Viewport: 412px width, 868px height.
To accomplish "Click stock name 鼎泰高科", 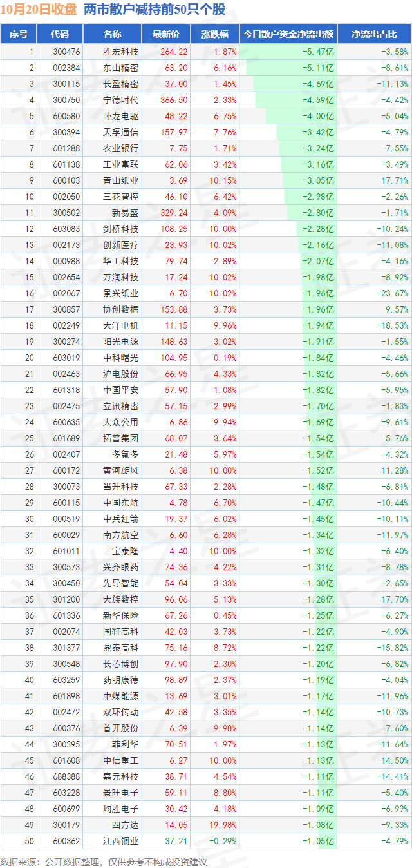I will [x=120, y=648].
